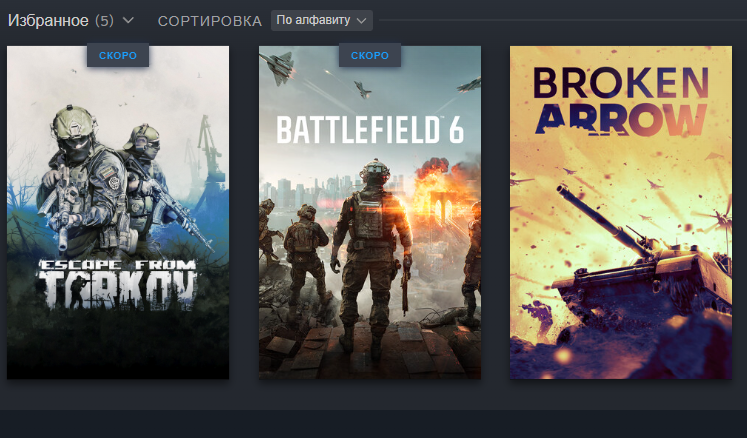Click the СКОРО badge on Tarkov
This screenshot has width=747, height=438.
point(118,55)
